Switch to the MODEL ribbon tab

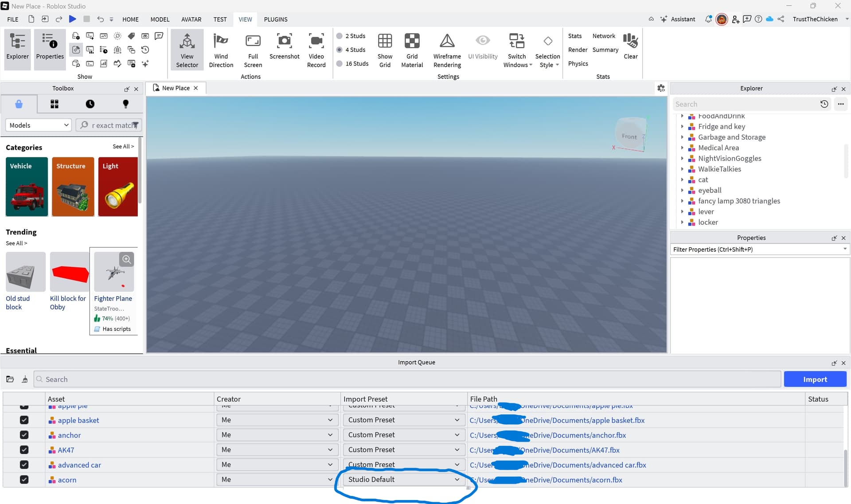160,20
